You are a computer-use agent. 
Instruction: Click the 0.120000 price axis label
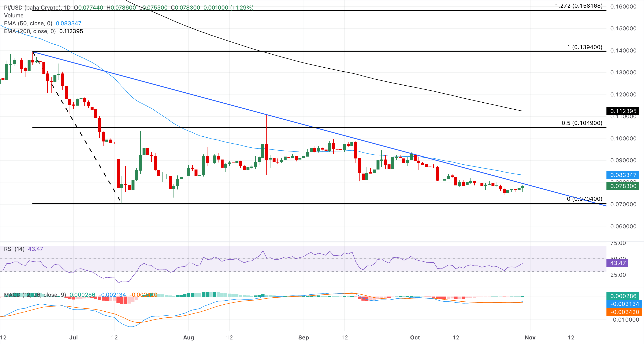click(x=623, y=95)
